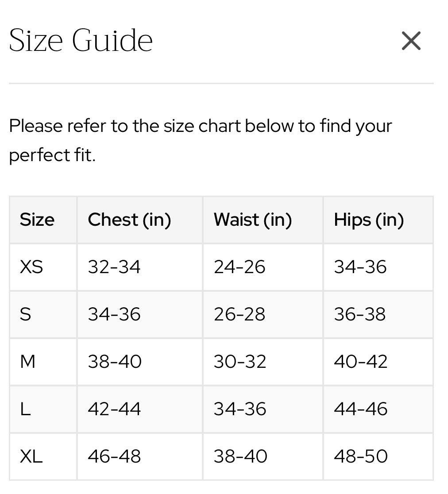
Task: Select the S size row label
Action: (26, 314)
